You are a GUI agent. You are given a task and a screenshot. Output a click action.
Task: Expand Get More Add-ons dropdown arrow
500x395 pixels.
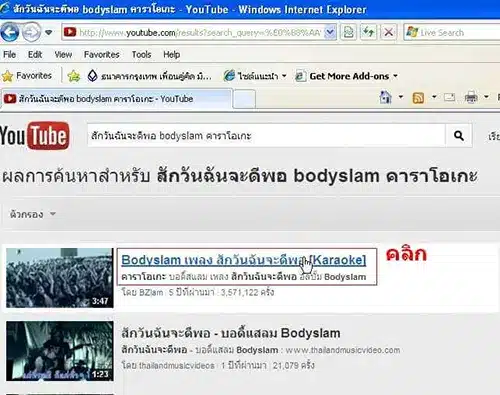coord(395,76)
